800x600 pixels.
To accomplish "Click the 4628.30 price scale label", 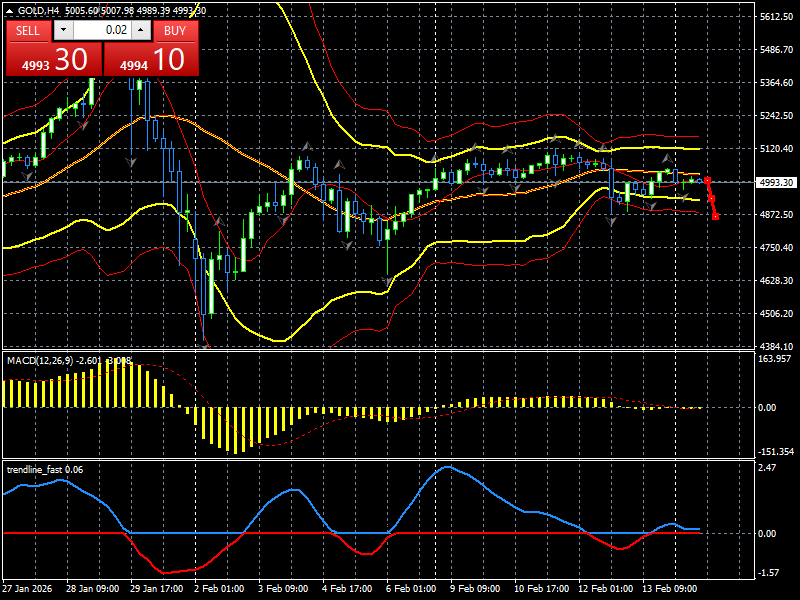I will [776, 281].
